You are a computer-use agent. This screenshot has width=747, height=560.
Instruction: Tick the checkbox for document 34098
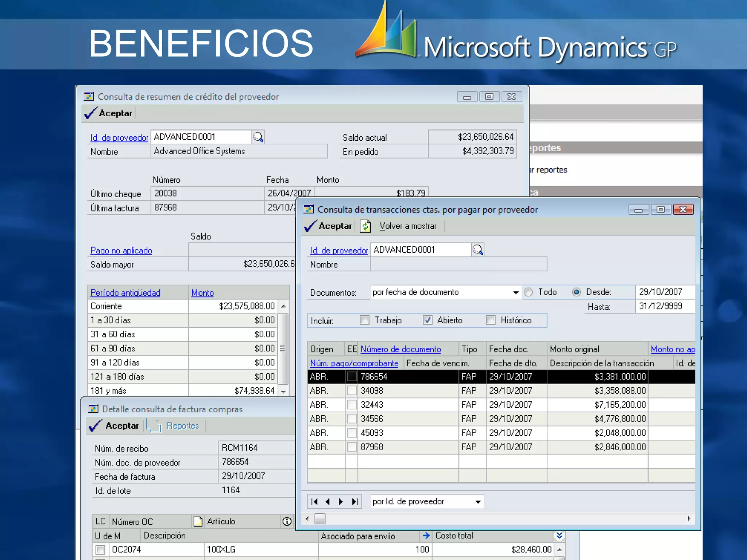(x=352, y=390)
